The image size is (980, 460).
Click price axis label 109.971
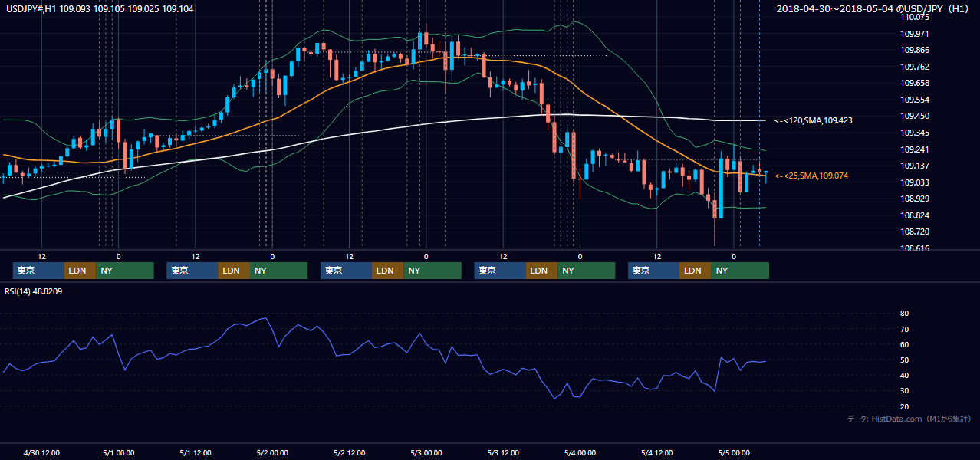pos(916,34)
